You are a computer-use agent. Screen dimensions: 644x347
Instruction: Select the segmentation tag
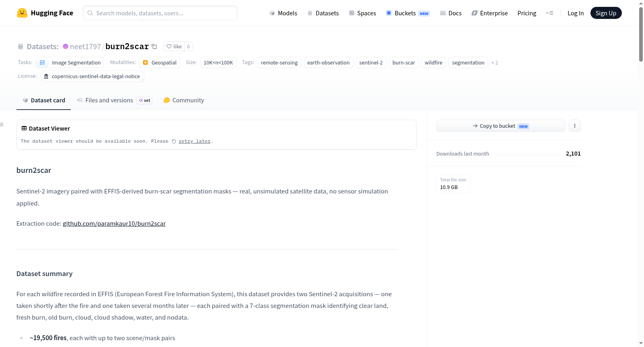[x=468, y=62]
